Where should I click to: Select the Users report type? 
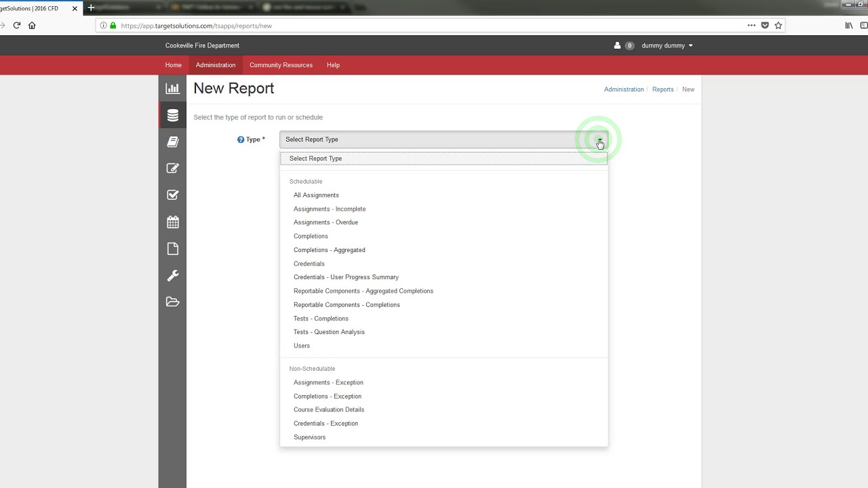pos(444,346)
